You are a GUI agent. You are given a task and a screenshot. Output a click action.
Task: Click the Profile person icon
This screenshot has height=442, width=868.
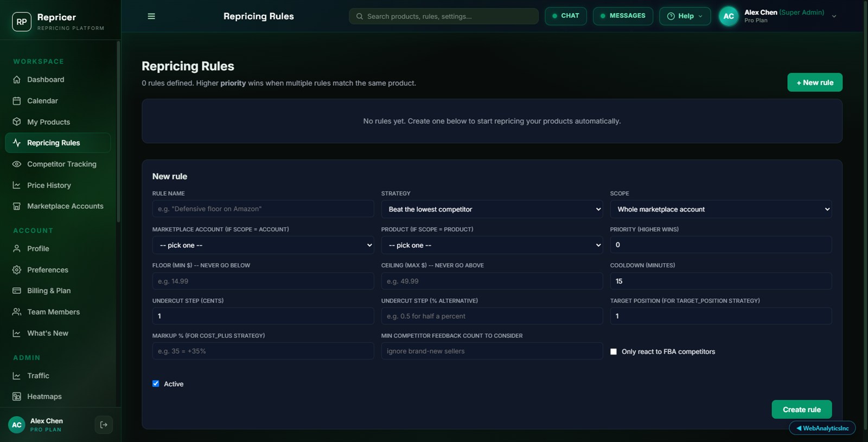pyautogui.click(x=17, y=248)
